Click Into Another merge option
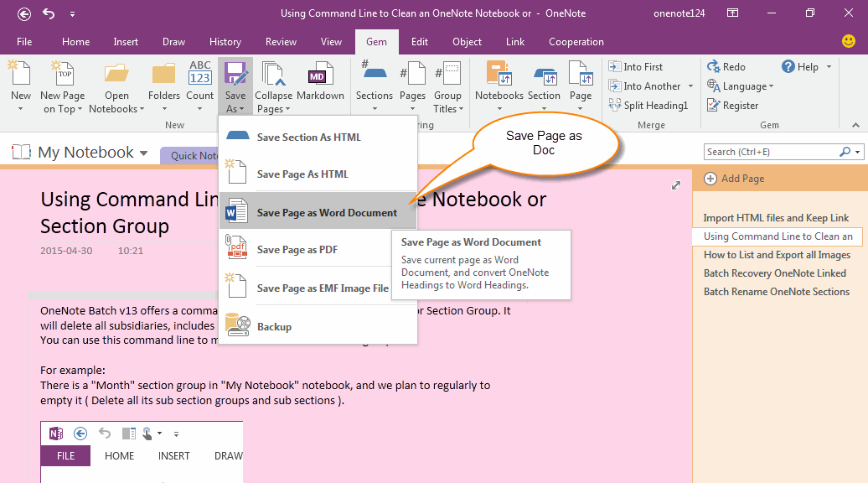 point(644,86)
